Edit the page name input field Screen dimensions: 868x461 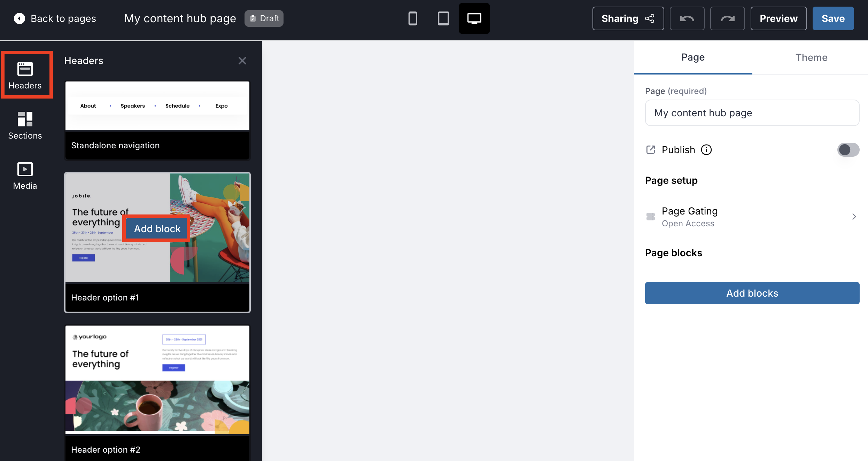point(752,113)
